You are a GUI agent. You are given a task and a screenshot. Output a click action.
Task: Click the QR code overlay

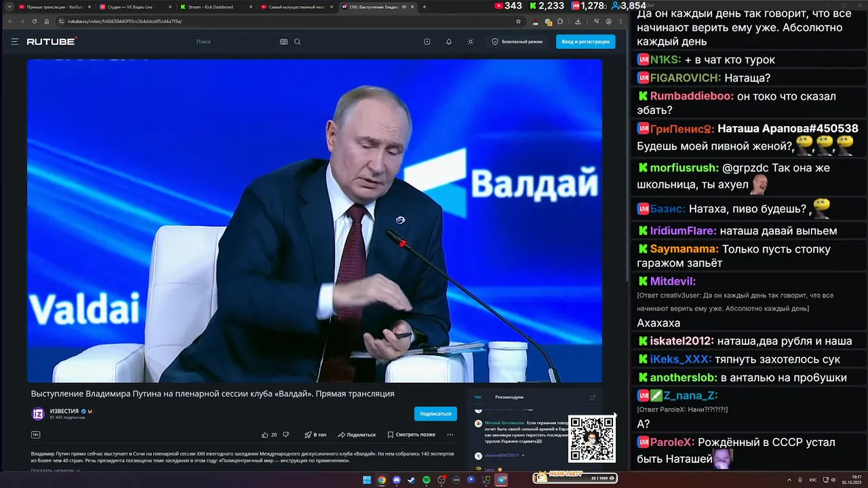click(x=592, y=439)
